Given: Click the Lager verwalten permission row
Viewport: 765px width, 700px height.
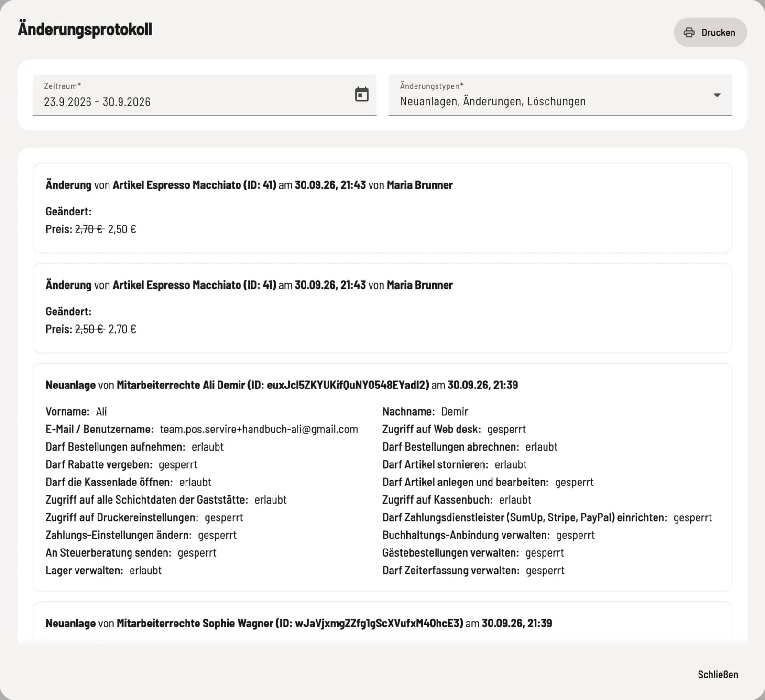Looking at the screenshot, I should click(103, 571).
